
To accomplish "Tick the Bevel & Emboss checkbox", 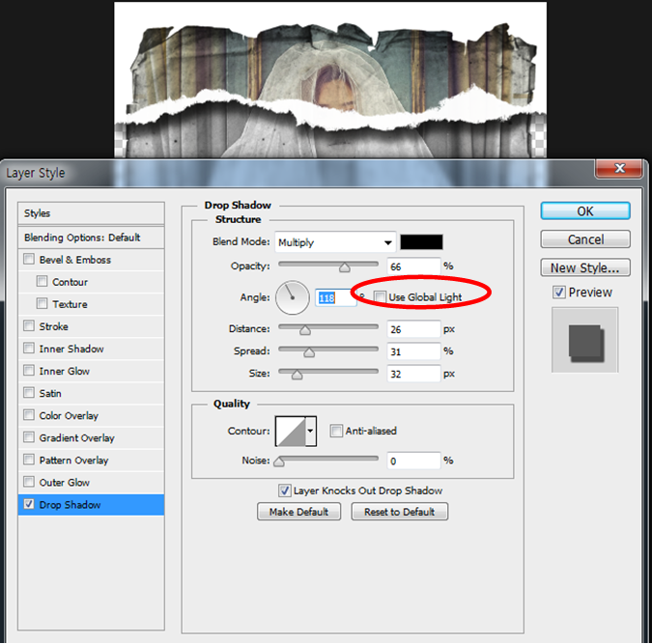I will click(29, 259).
